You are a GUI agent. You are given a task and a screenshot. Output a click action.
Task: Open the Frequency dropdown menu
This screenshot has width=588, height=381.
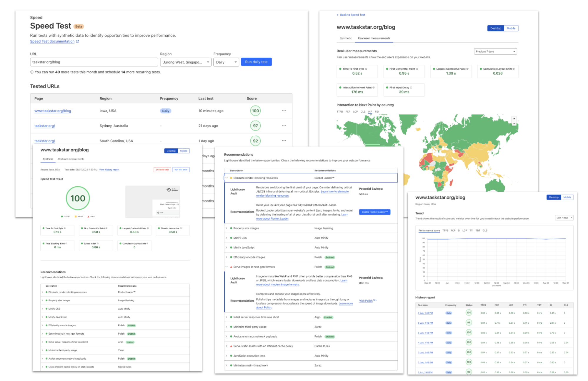point(226,62)
